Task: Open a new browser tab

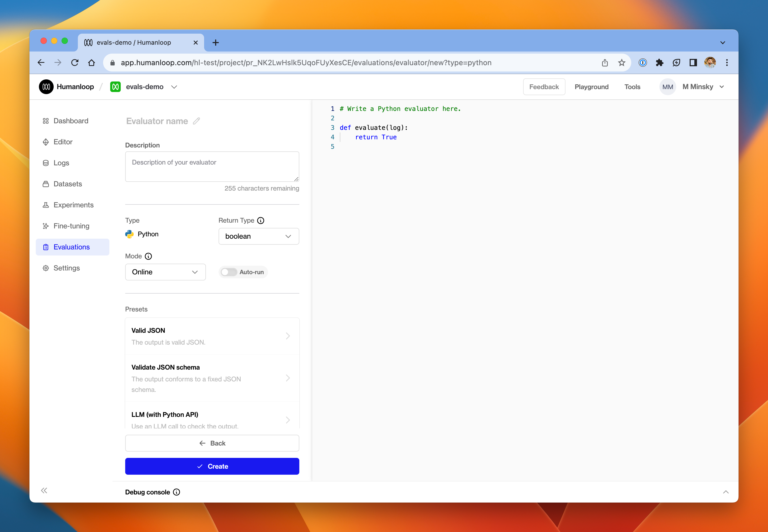Action: coord(215,42)
